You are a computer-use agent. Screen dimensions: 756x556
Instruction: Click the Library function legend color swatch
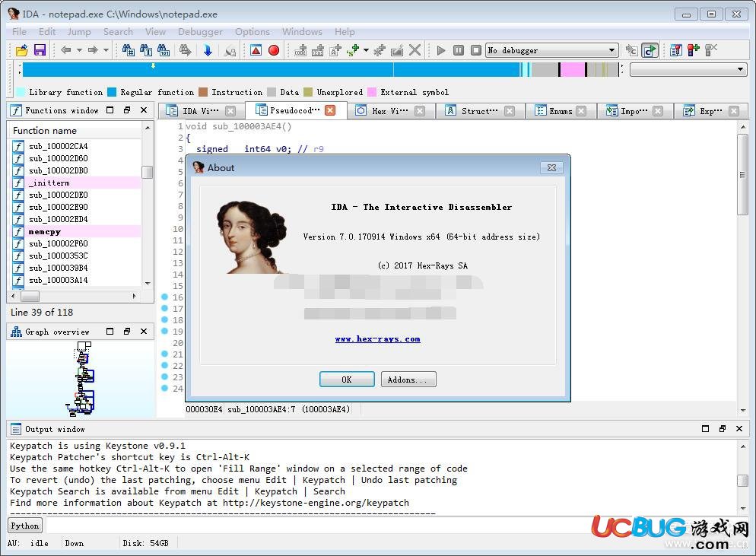coord(21,92)
